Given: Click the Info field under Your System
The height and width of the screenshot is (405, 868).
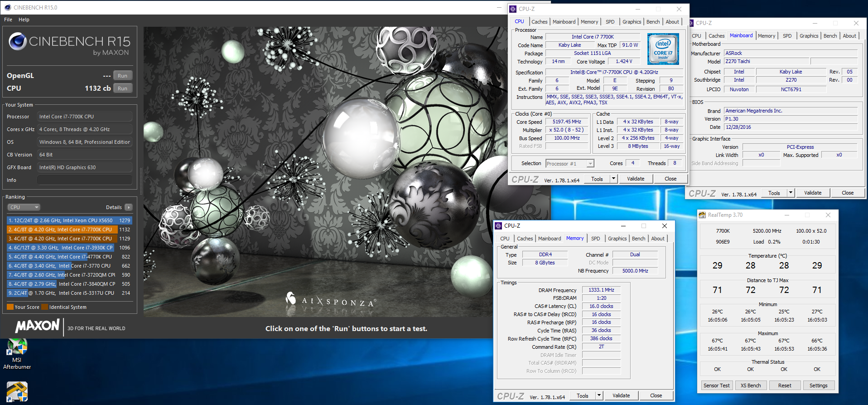Looking at the screenshot, I should point(85,180).
